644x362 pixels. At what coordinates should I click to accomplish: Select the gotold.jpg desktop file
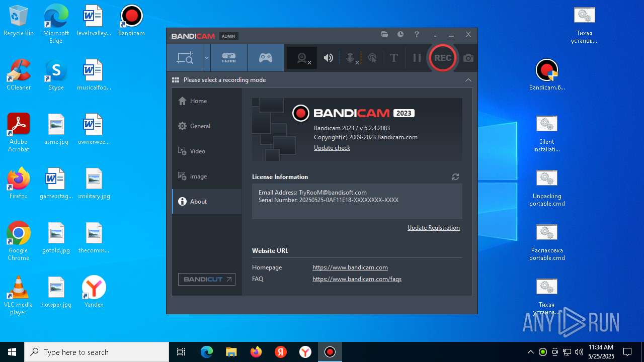[56, 238]
